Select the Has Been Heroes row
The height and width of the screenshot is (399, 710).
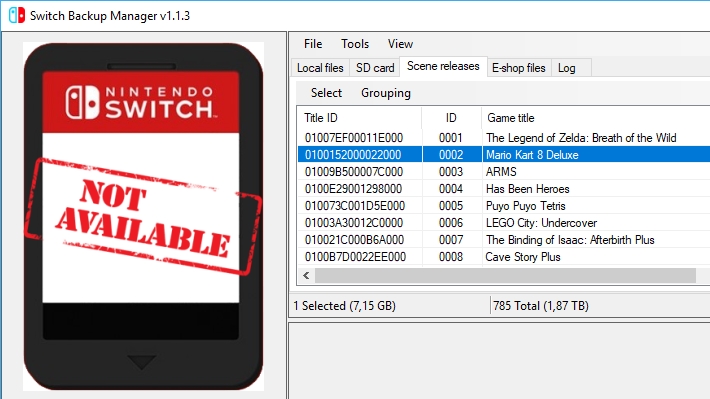(504, 189)
